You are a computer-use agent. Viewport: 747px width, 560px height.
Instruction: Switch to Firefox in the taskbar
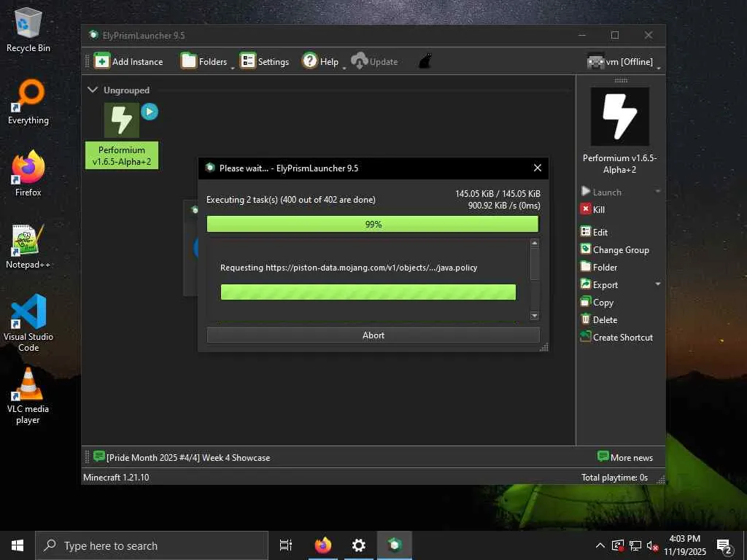[x=323, y=545]
